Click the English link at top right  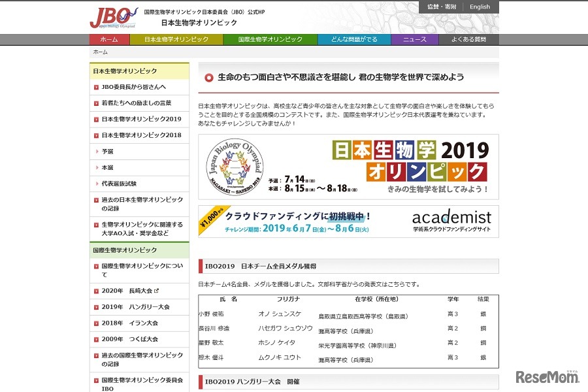(x=480, y=7)
